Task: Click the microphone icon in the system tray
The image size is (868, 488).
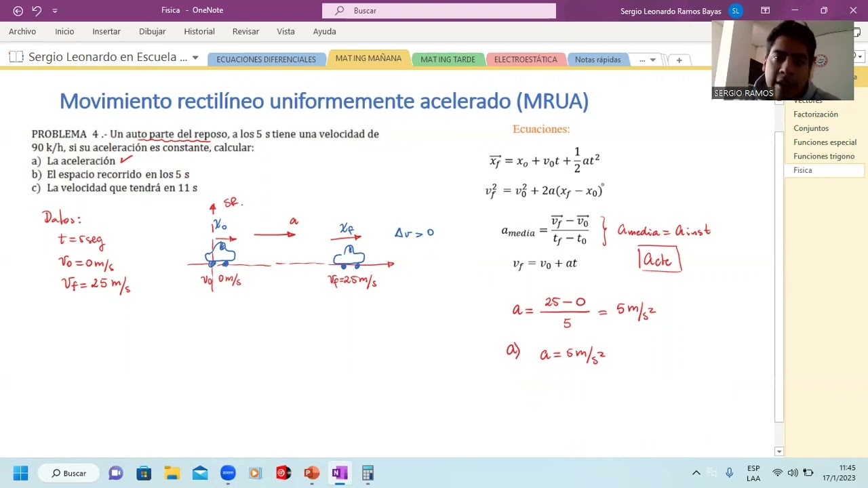Action: [729, 473]
